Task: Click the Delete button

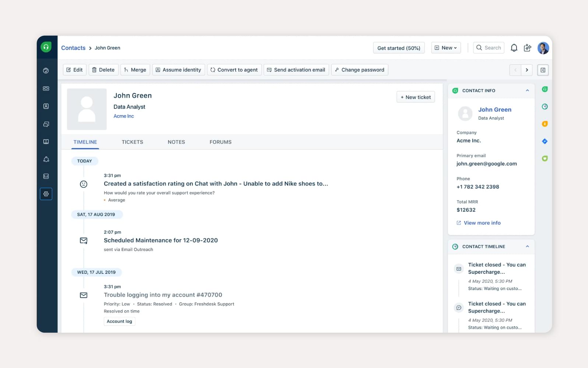Action: click(x=104, y=70)
